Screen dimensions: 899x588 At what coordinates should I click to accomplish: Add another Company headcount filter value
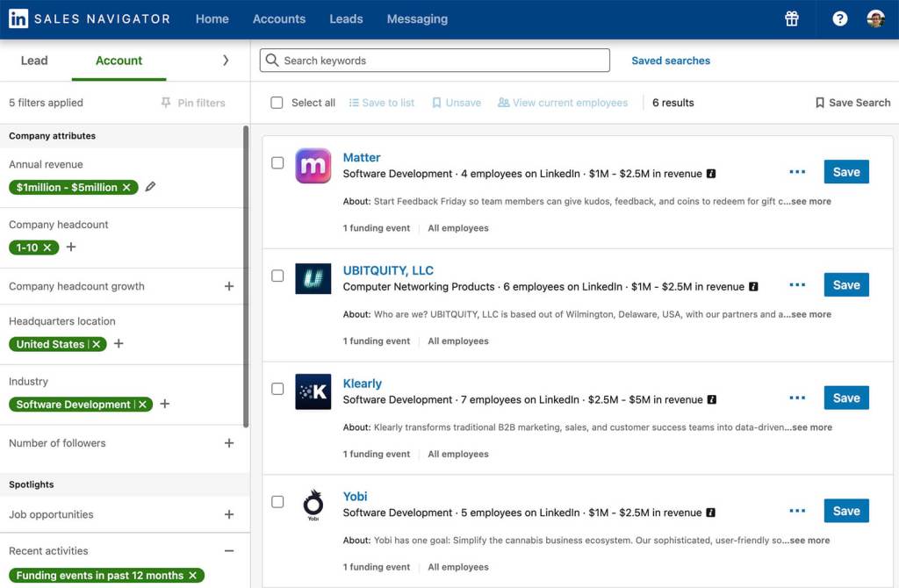coord(71,247)
